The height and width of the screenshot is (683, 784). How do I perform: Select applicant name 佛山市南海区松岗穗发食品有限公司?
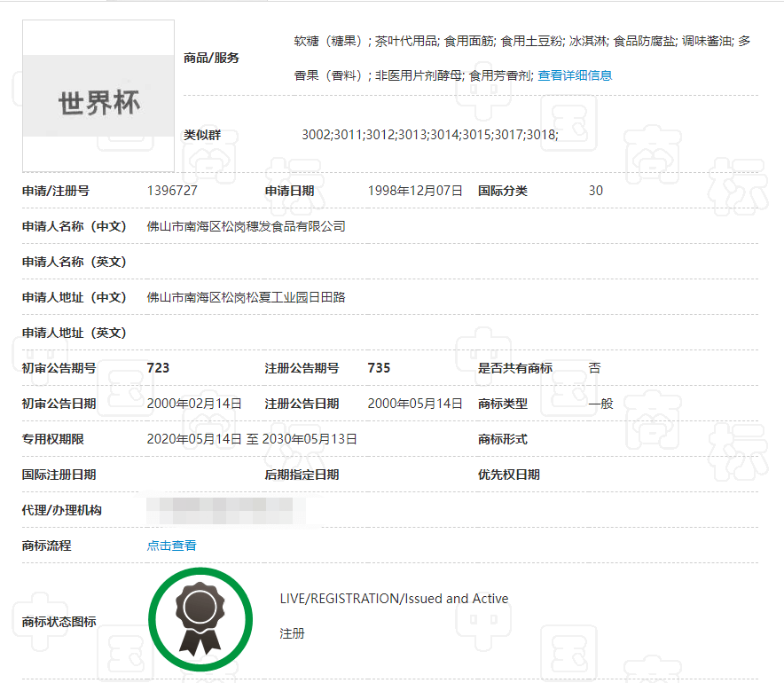[246, 226]
